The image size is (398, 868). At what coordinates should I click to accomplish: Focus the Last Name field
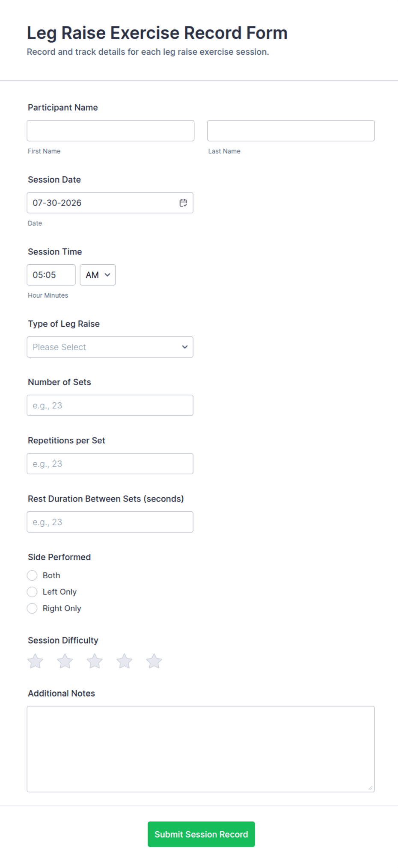pos(291,131)
